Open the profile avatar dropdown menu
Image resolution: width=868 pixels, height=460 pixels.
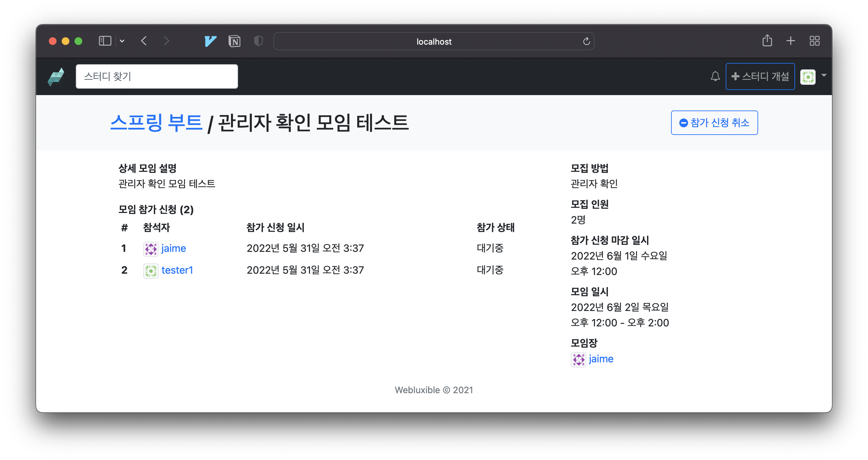pos(808,77)
